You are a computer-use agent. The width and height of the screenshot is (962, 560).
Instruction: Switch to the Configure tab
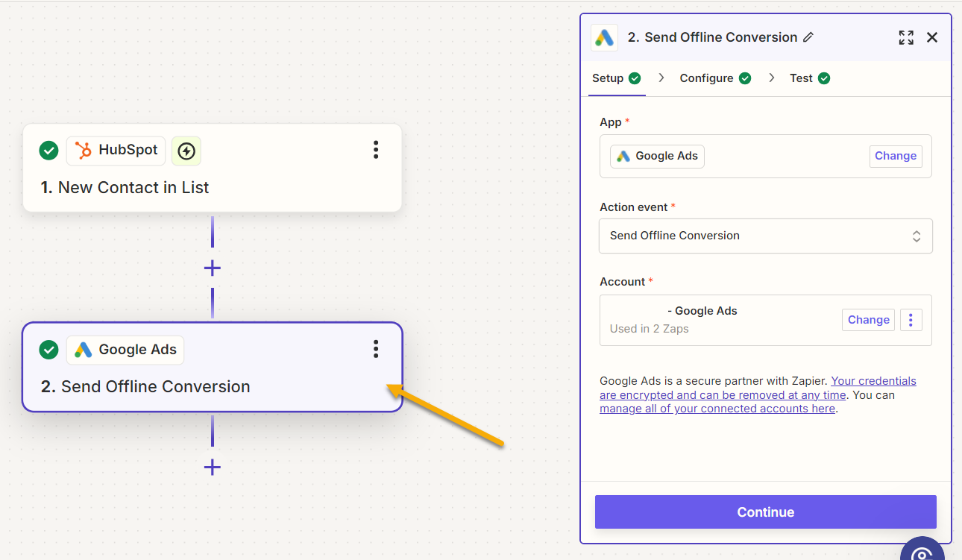715,78
